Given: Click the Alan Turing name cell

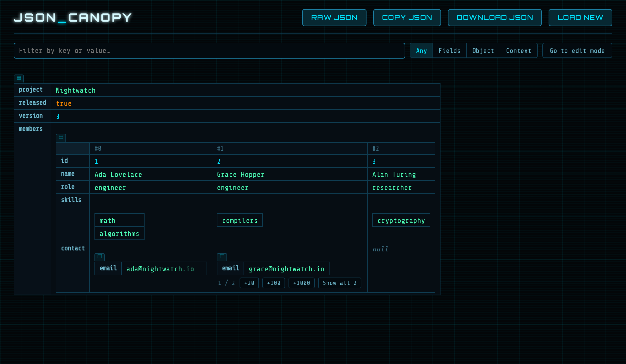Looking at the screenshot, I should (x=401, y=174).
